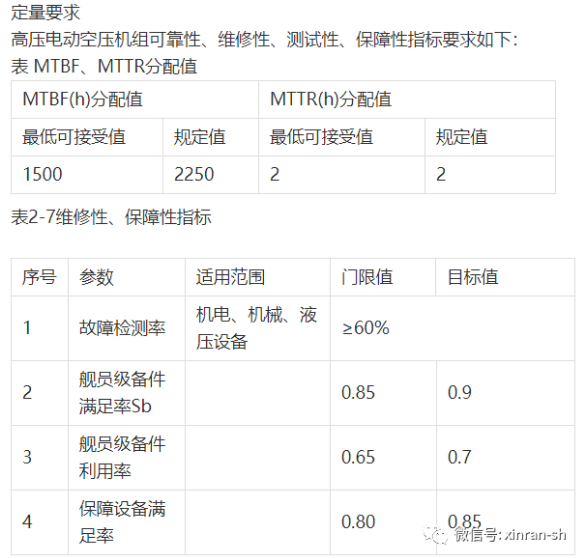Click the 参数 column header
Image resolution: width=580 pixels, height=558 pixels.
127,277
